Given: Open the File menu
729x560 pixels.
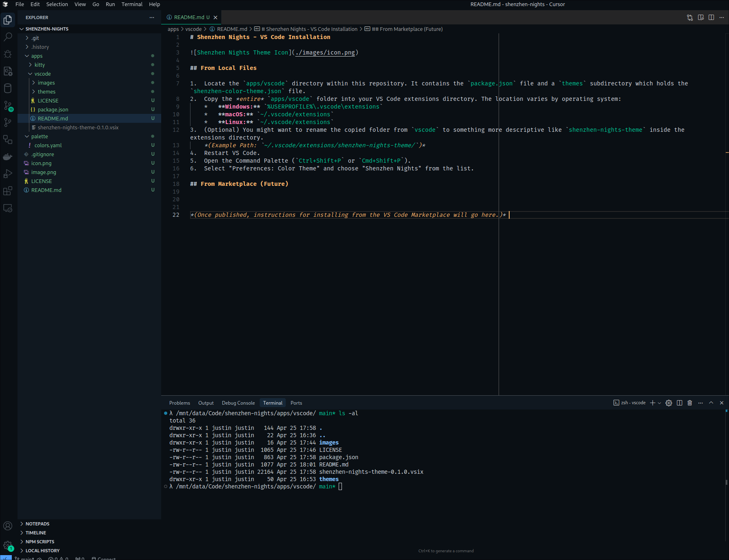Looking at the screenshot, I should (20, 4).
